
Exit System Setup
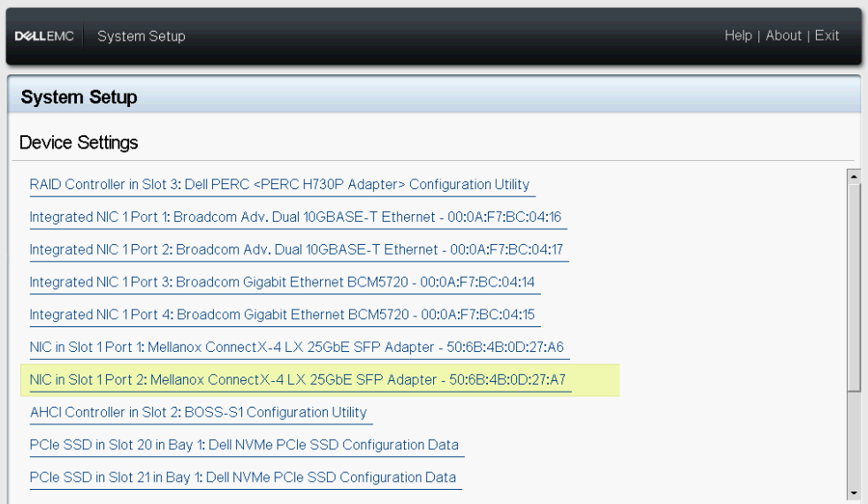click(827, 35)
